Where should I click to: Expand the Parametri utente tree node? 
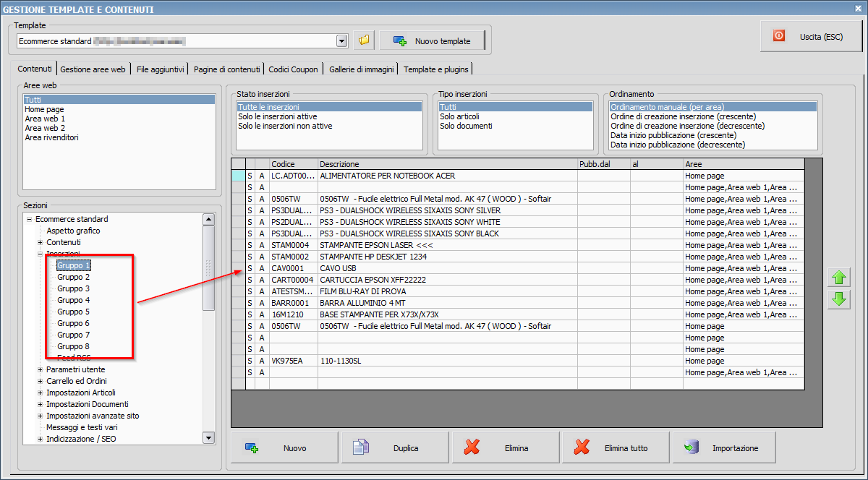pos(41,370)
